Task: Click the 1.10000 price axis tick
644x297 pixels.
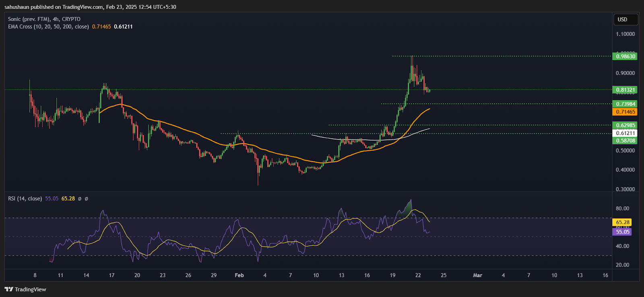Action: tap(625, 34)
